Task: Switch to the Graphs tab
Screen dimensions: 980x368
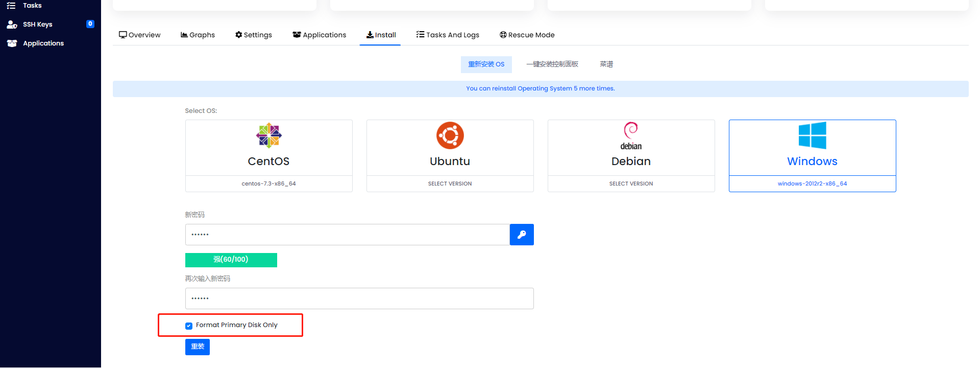Action: [198, 35]
